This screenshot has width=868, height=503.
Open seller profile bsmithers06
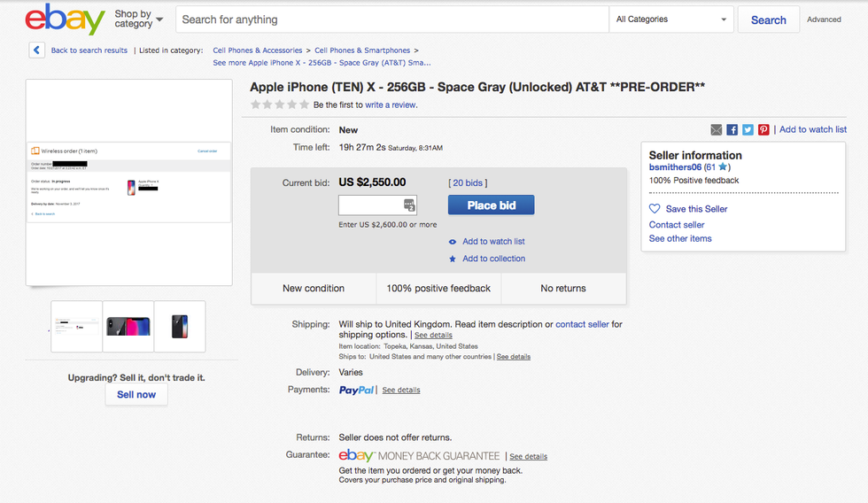675,166
